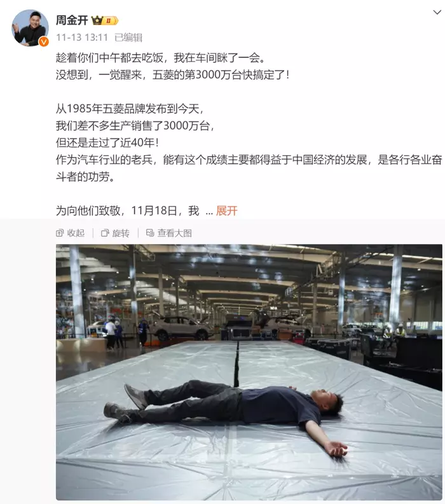Click the paragraph mentioning 1985年五菱品牌
445x504 pixels.
(x=249, y=142)
